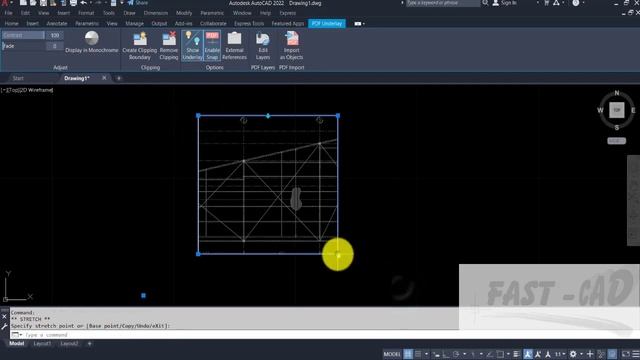
Task: Toggle object snap in status bar
Action: point(500,354)
